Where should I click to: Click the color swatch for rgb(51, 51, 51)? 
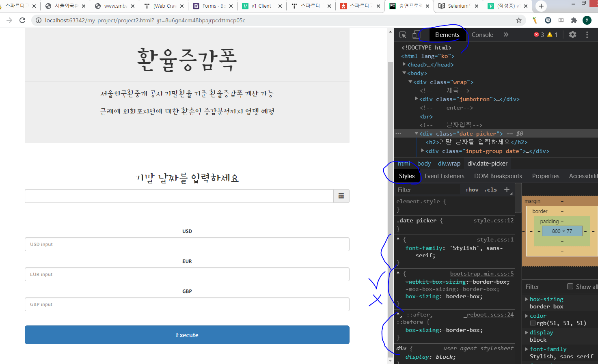coord(533,323)
